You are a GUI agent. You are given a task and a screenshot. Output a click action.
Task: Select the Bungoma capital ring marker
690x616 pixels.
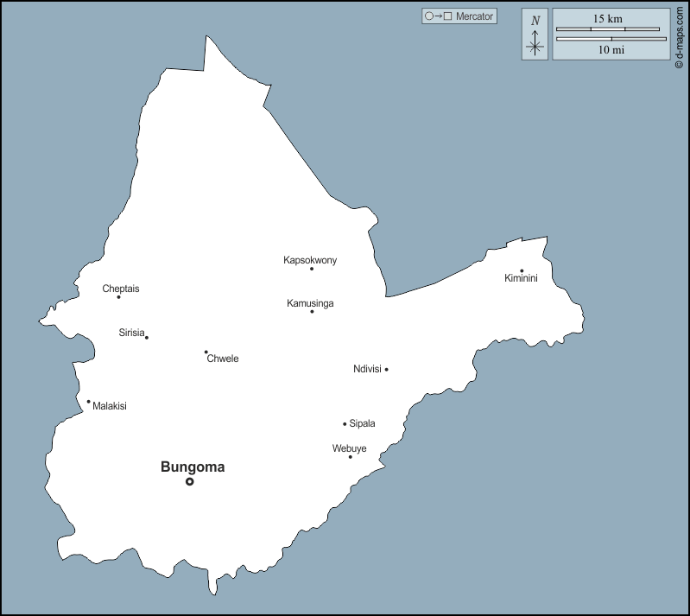190,482
